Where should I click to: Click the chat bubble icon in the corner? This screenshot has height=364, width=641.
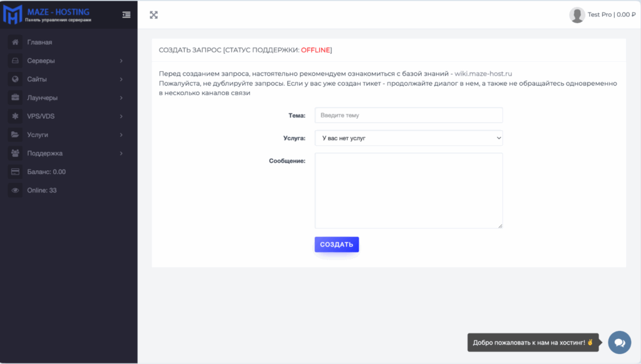pos(620,342)
